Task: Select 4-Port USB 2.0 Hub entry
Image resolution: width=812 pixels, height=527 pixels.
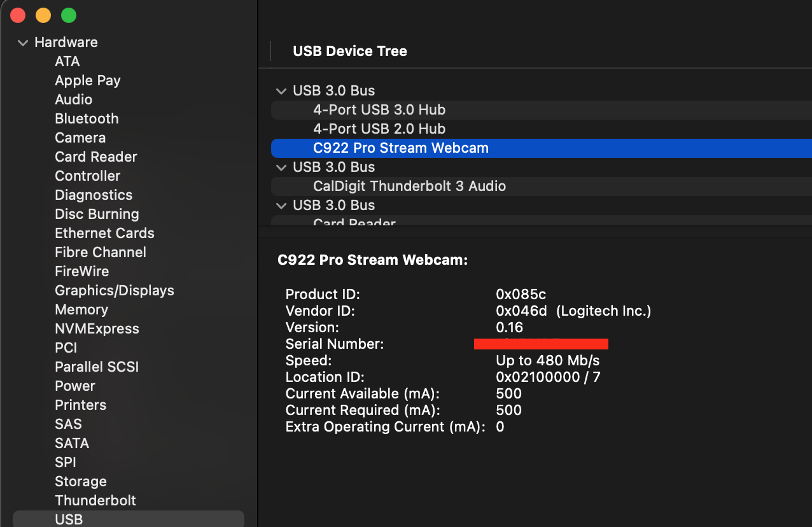Action: click(379, 129)
